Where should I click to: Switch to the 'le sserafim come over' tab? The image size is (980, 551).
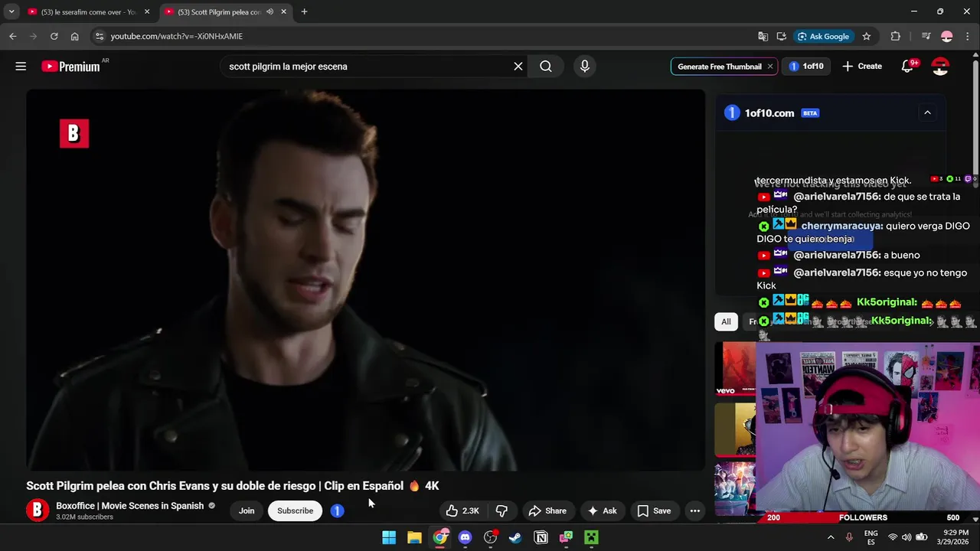tap(88, 11)
